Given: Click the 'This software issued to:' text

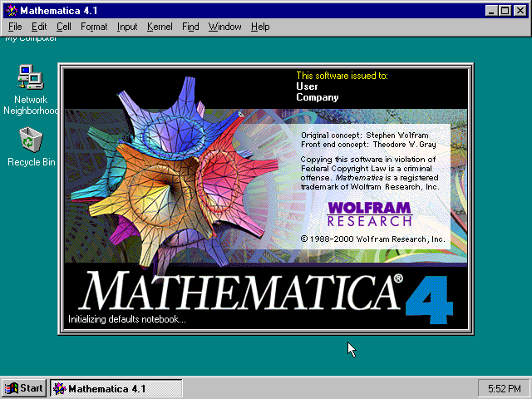Looking at the screenshot, I should [x=342, y=76].
